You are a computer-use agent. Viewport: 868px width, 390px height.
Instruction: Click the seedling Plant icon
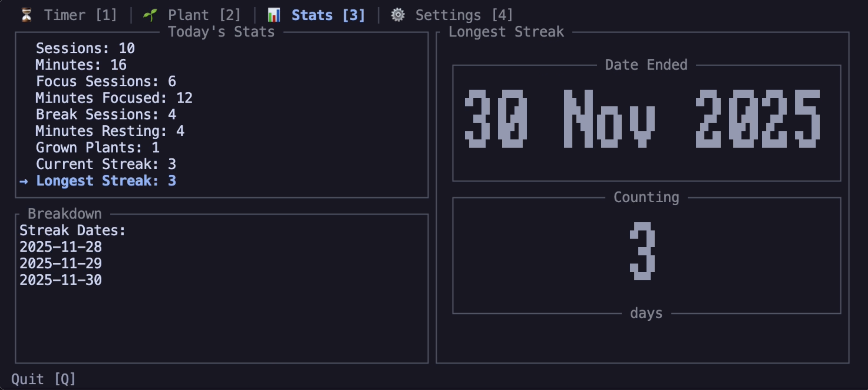point(150,15)
